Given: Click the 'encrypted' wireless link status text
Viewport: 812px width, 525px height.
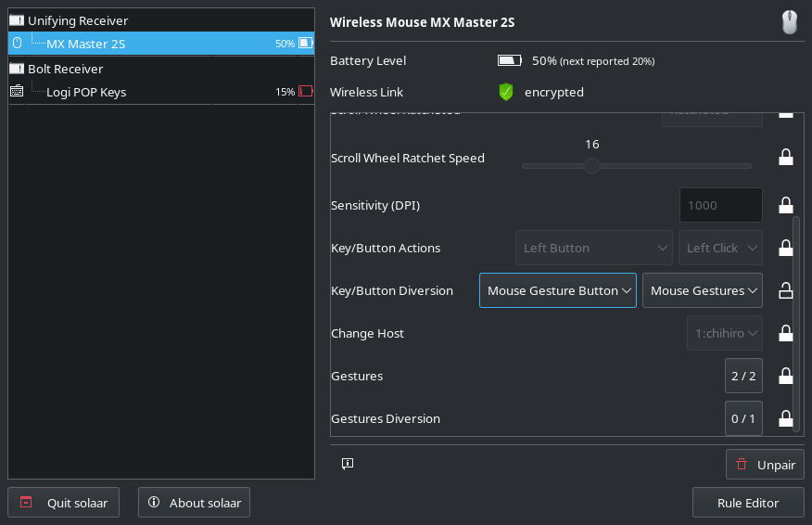Looking at the screenshot, I should click(x=553, y=92).
